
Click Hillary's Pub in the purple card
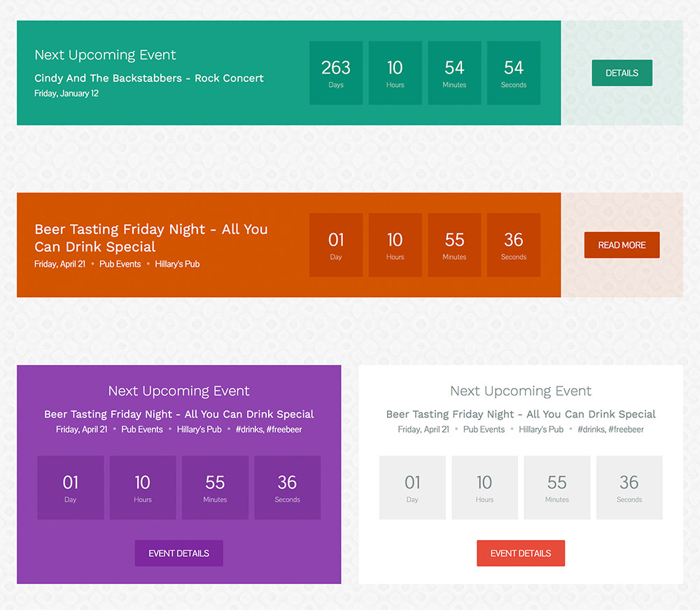click(199, 429)
